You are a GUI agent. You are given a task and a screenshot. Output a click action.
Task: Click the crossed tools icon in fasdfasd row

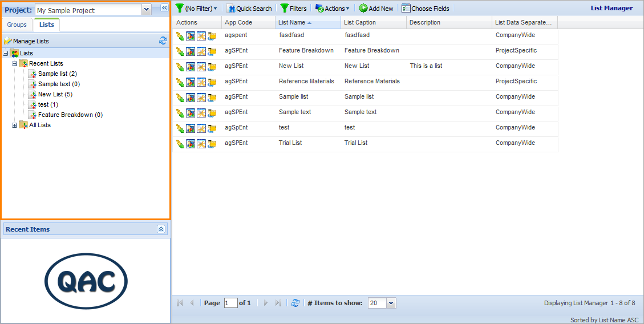tap(201, 36)
